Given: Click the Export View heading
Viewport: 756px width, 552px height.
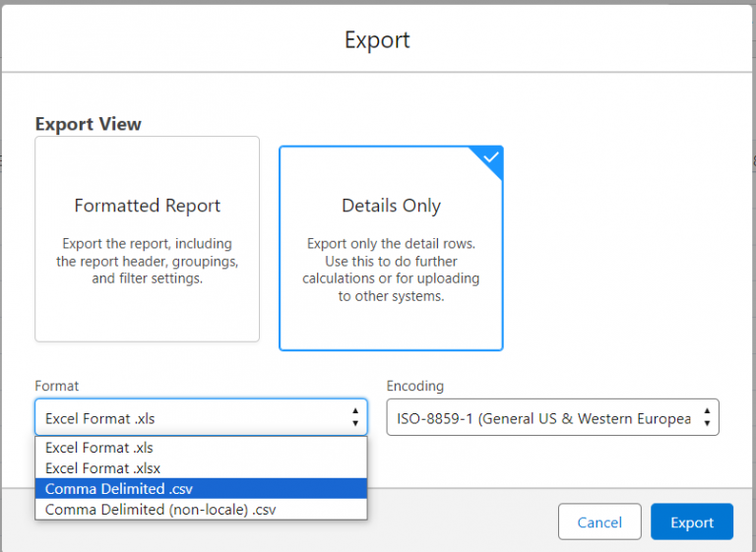Looking at the screenshot, I should [x=89, y=124].
